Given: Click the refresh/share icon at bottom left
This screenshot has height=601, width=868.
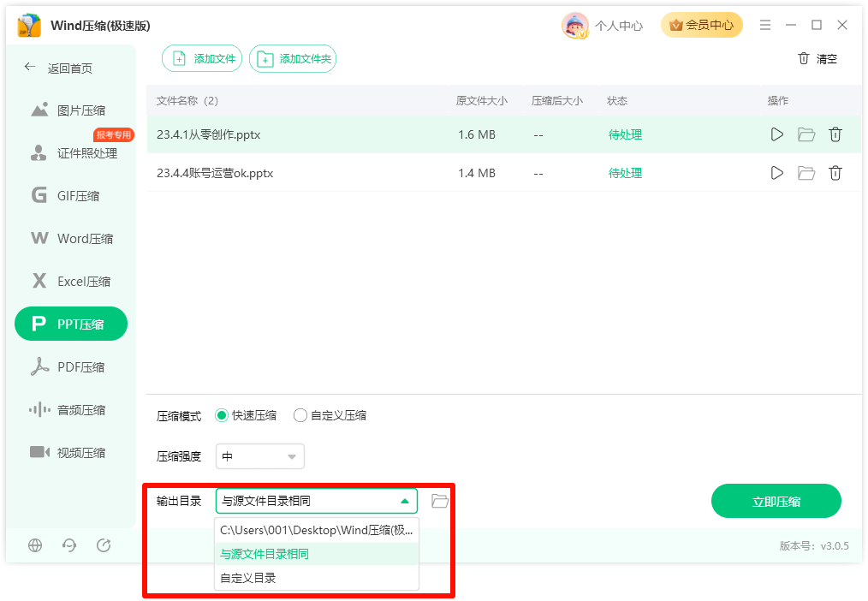Looking at the screenshot, I should pos(104,545).
